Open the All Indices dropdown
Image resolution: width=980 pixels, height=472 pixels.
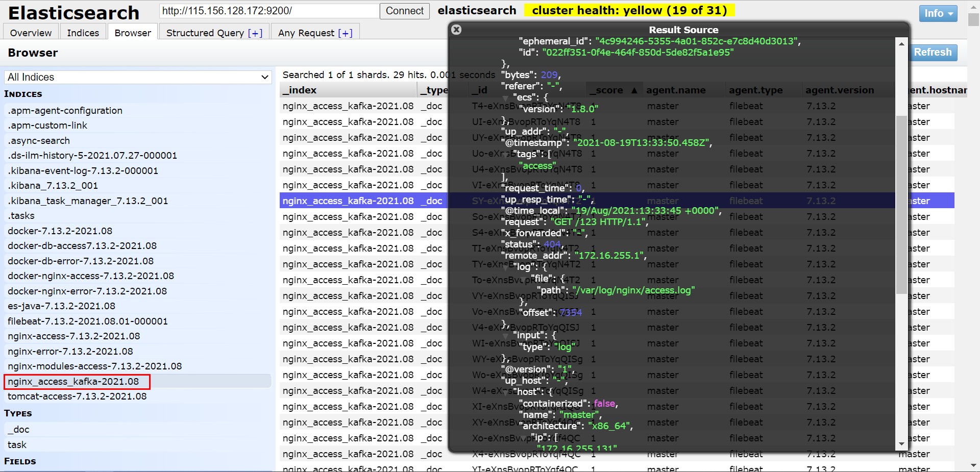pos(138,77)
